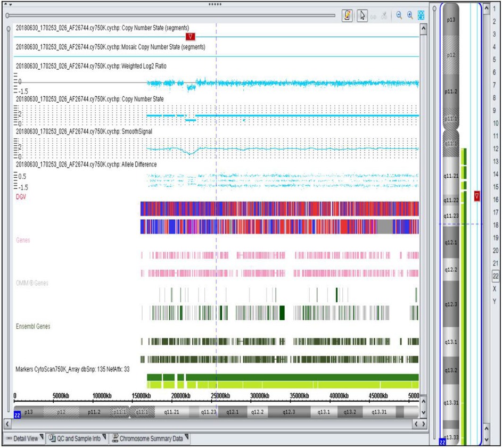Viewport: 503px width, 448px height.
Task: Click the 'Mosaic Copy Number State (segments)' track label
Action: point(110,47)
